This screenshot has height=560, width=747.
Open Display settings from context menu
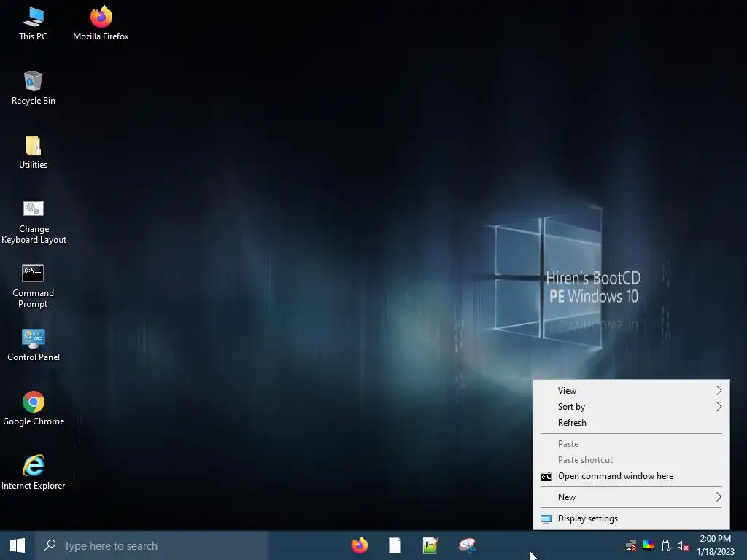point(631,518)
